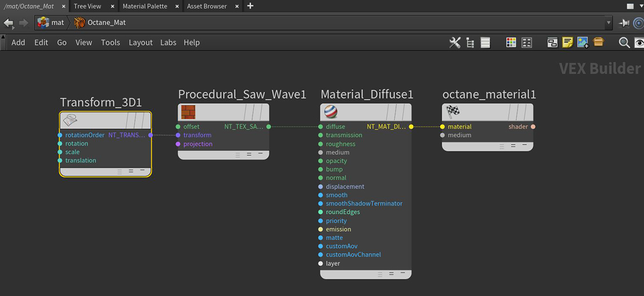This screenshot has height=296, width=644.
Task: Expand the pane options arrow at top right
Action: (x=630, y=6)
